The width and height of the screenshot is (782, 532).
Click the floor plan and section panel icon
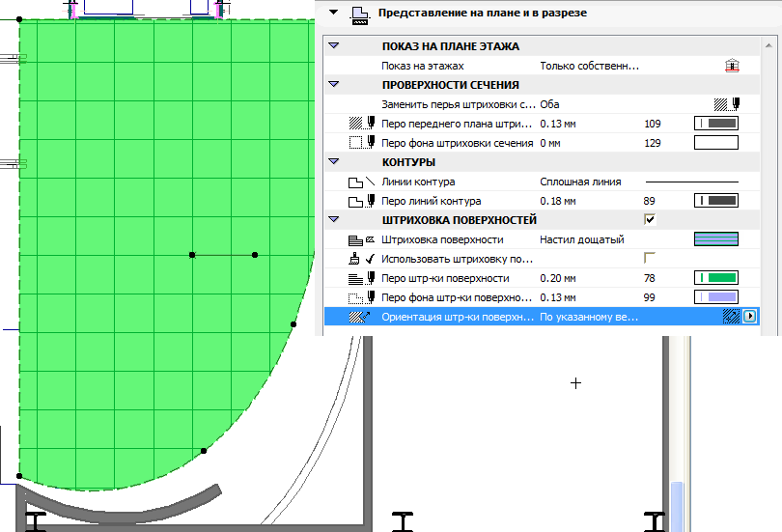360,14
